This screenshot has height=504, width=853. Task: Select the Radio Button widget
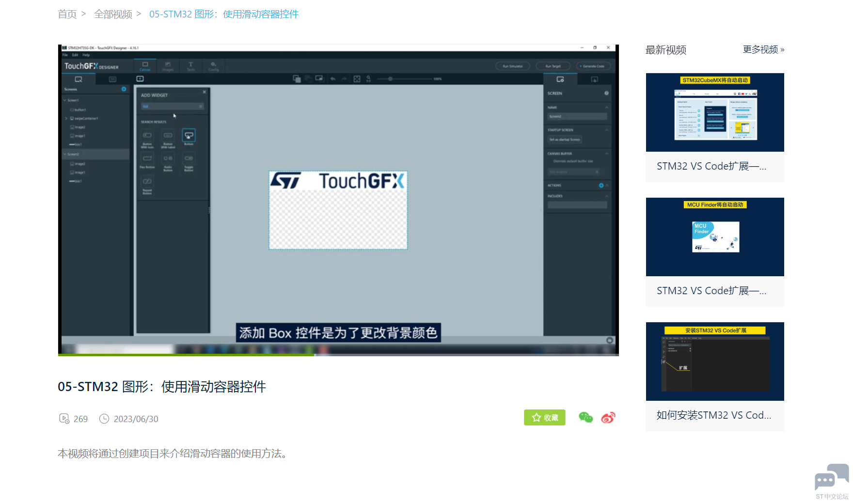coord(168,162)
